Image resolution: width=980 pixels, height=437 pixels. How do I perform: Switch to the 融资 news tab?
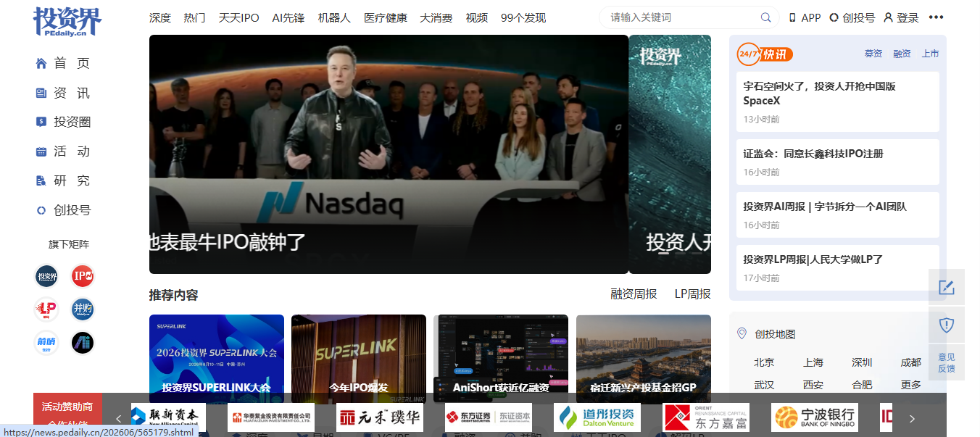click(x=902, y=54)
